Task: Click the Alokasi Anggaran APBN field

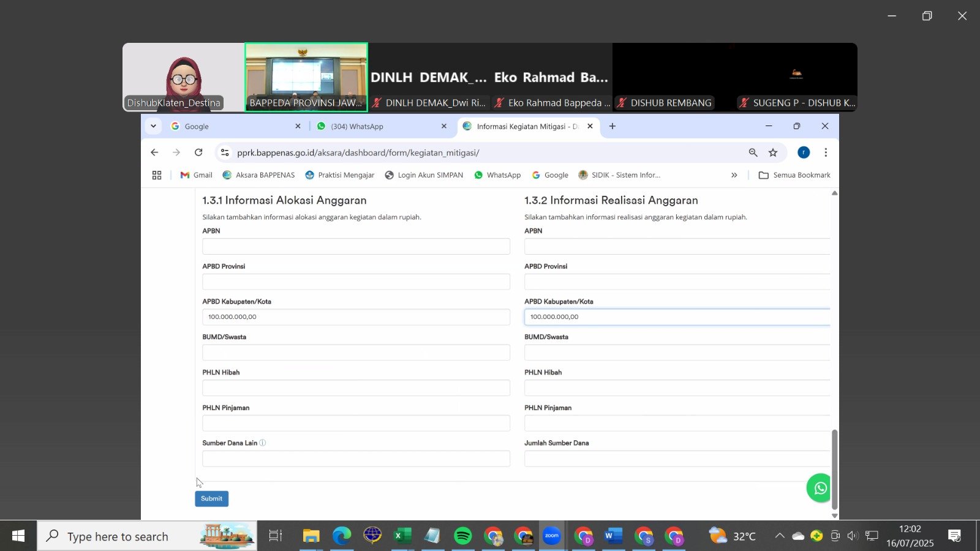Action: click(x=356, y=246)
